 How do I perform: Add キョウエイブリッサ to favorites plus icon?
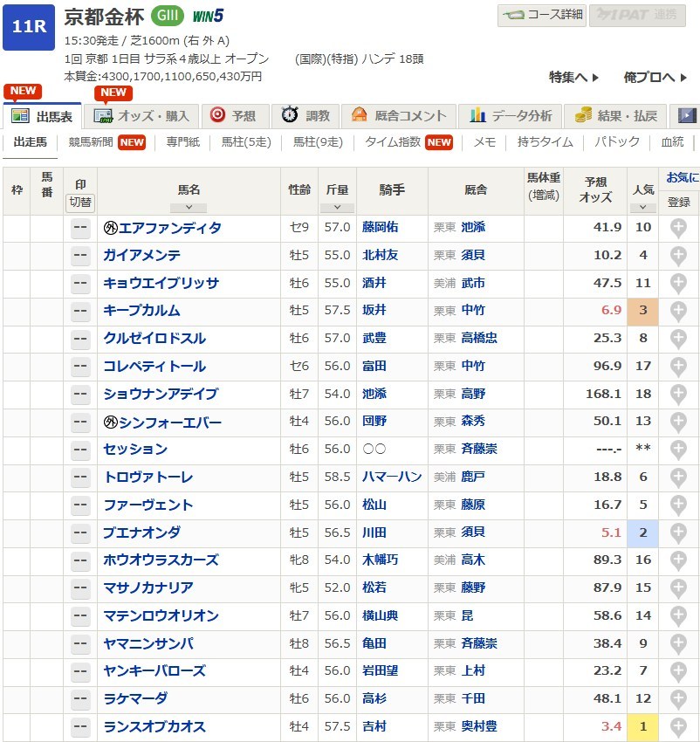(678, 284)
